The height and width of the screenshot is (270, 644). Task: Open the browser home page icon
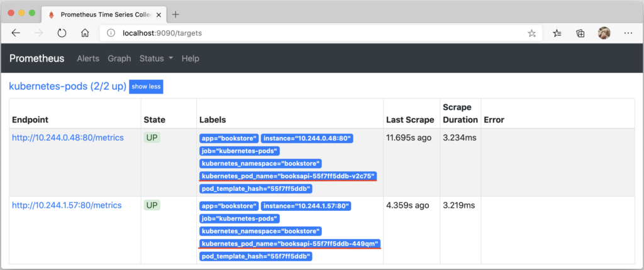pos(85,33)
